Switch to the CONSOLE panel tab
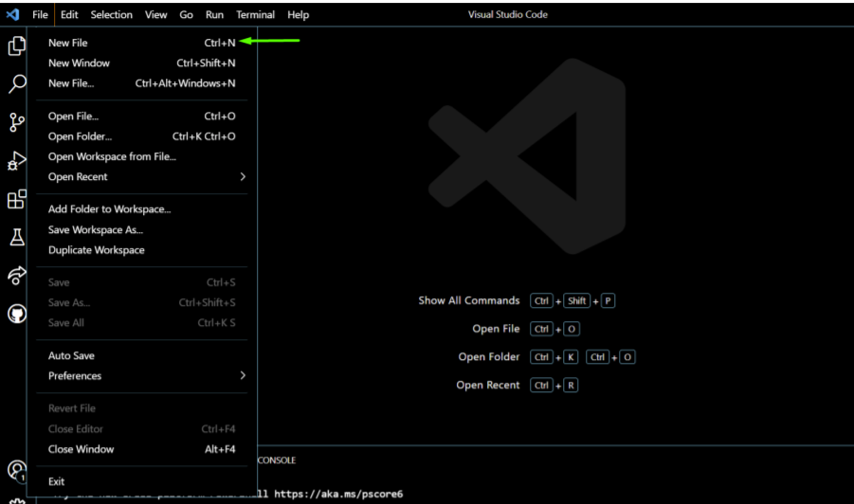This screenshot has height=504, width=854. [x=277, y=460]
